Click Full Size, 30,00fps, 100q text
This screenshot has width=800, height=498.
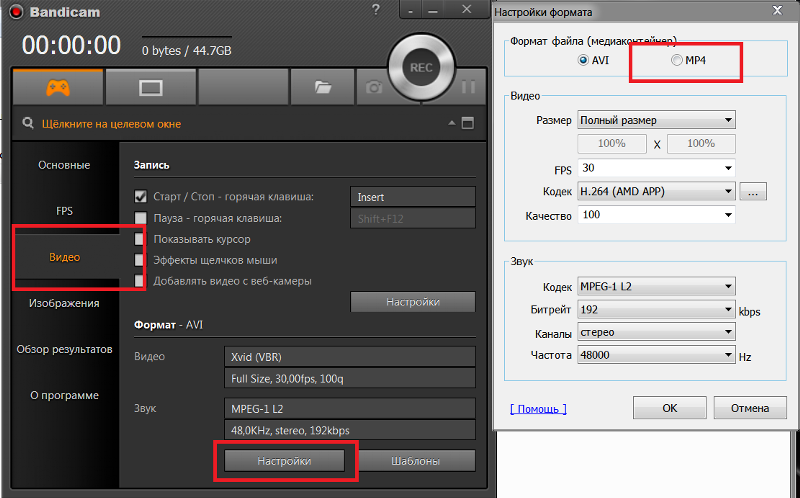click(287, 379)
